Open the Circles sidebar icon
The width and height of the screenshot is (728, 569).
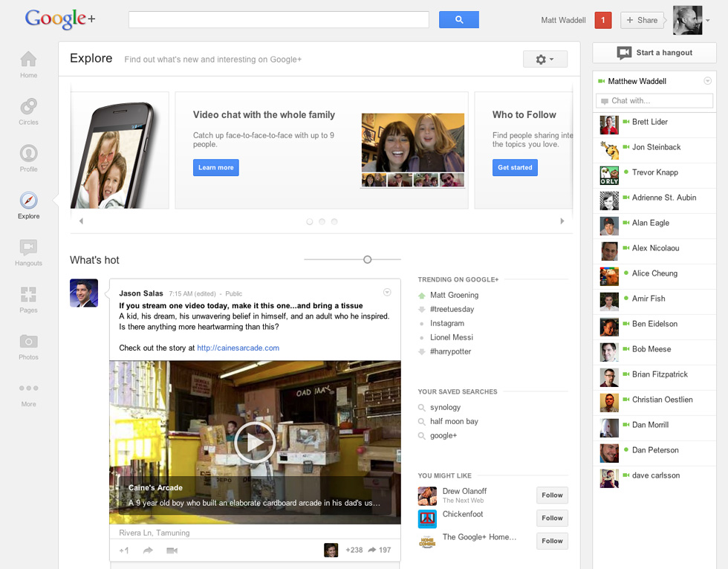(x=28, y=108)
